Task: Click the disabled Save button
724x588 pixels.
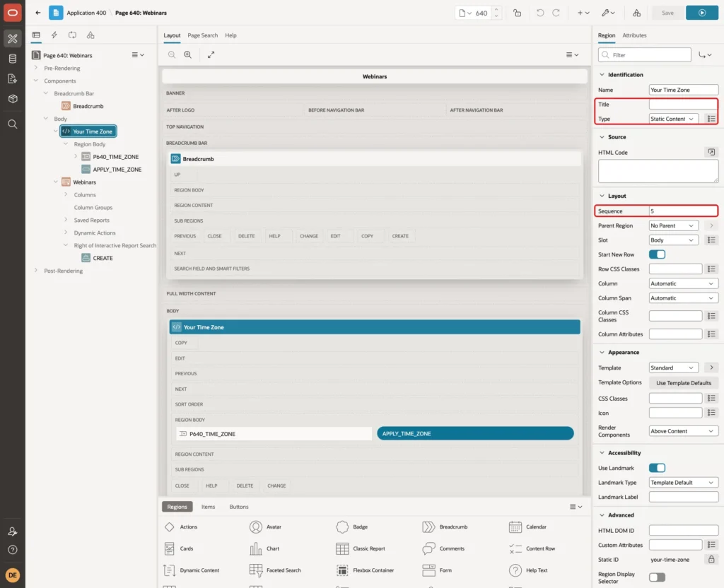Action: click(x=667, y=13)
